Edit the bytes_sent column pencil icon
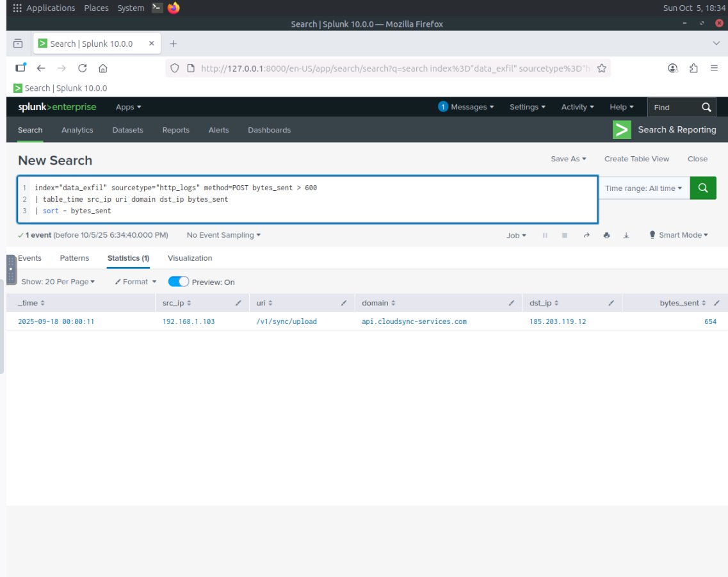This screenshot has width=728, height=577. coord(716,303)
